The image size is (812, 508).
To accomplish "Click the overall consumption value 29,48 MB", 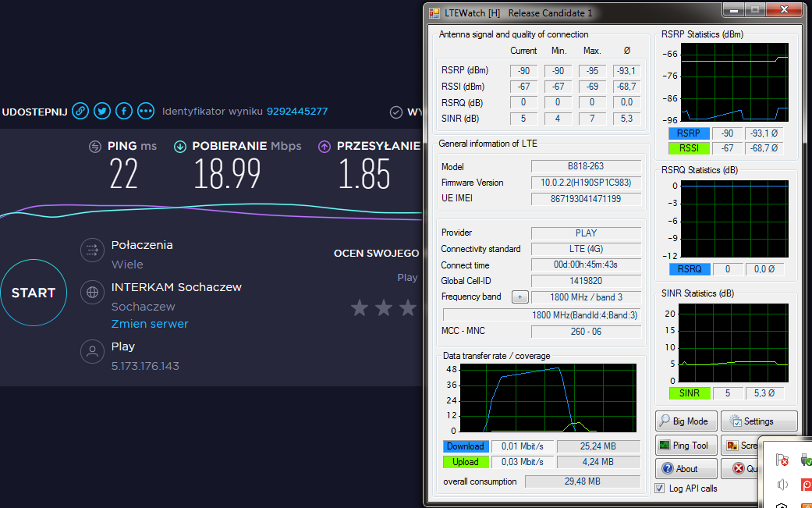I will click(x=583, y=481).
